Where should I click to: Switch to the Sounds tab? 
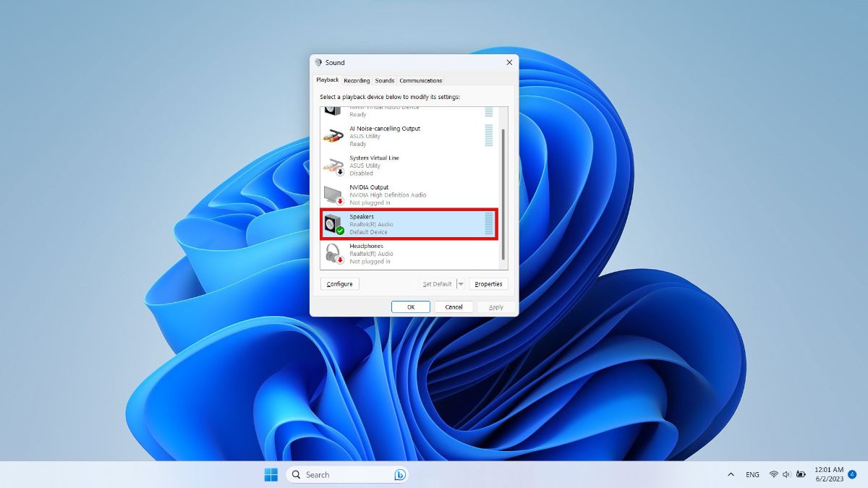(x=385, y=80)
